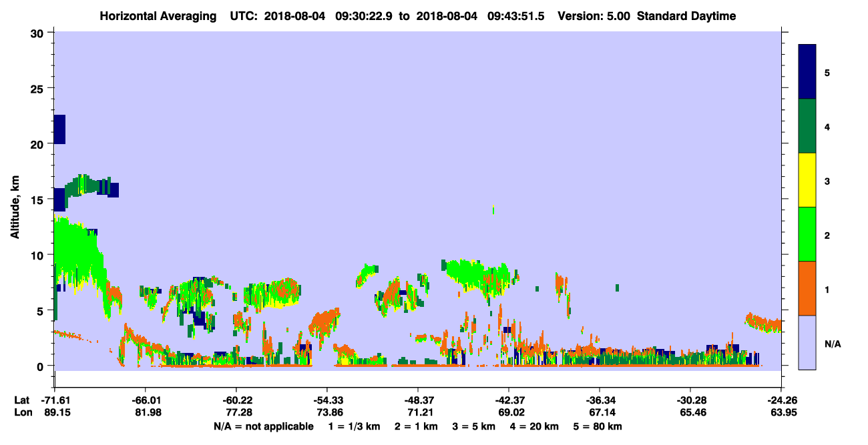This screenshot has width=868, height=445.
Task: Click the 20 altitude tick label
Action: click(x=39, y=143)
